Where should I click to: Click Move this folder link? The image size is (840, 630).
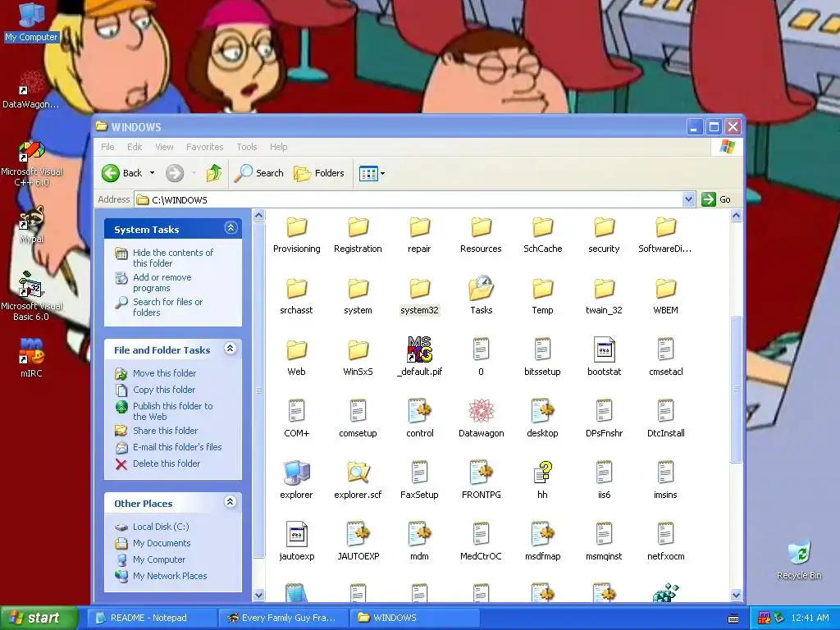tap(164, 373)
